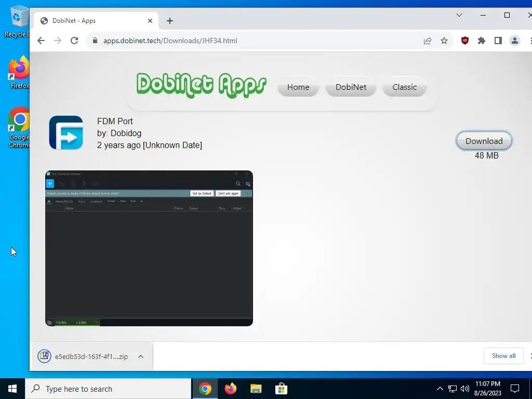This screenshot has height=399, width=532.
Task: Expand the download item options arrow
Action: pyautogui.click(x=141, y=356)
